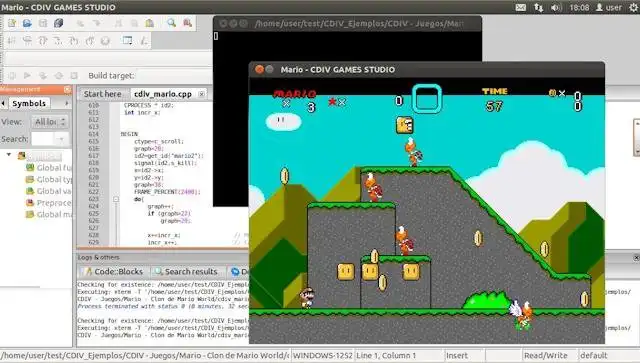The width and height of the screenshot is (640, 363).
Task: Close the cdiv_mario.cpp editor tab
Action: 202,94
